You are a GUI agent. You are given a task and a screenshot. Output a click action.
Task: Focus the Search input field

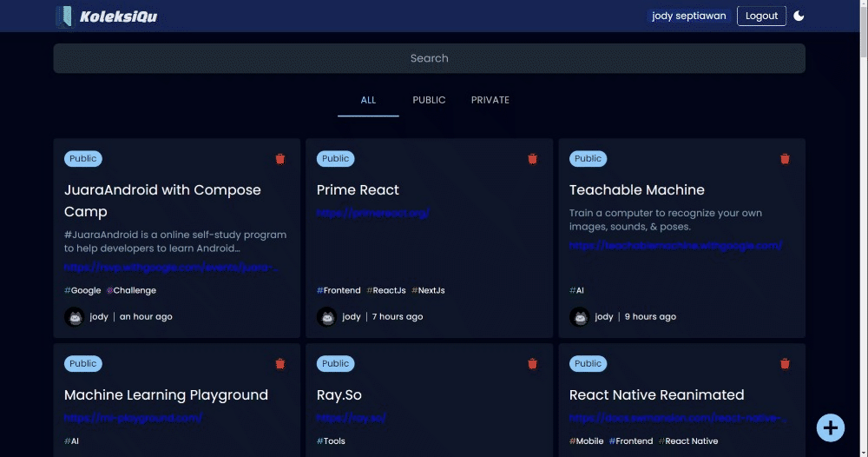tap(429, 58)
